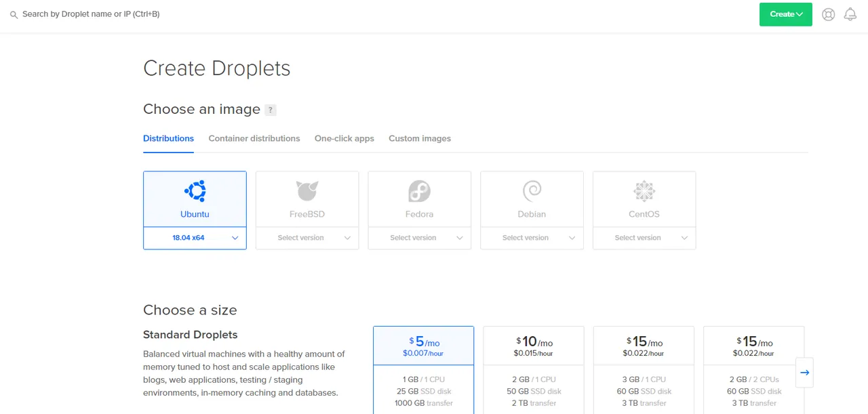Screen dimensions: 868x414
Task: Expand the Ubuntu 18.04 x64 version dropdown
Action: pyautogui.click(x=195, y=238)
